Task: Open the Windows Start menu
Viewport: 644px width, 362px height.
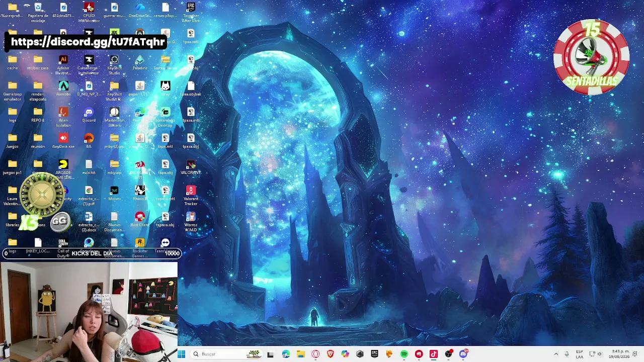Action: (182, 354)
